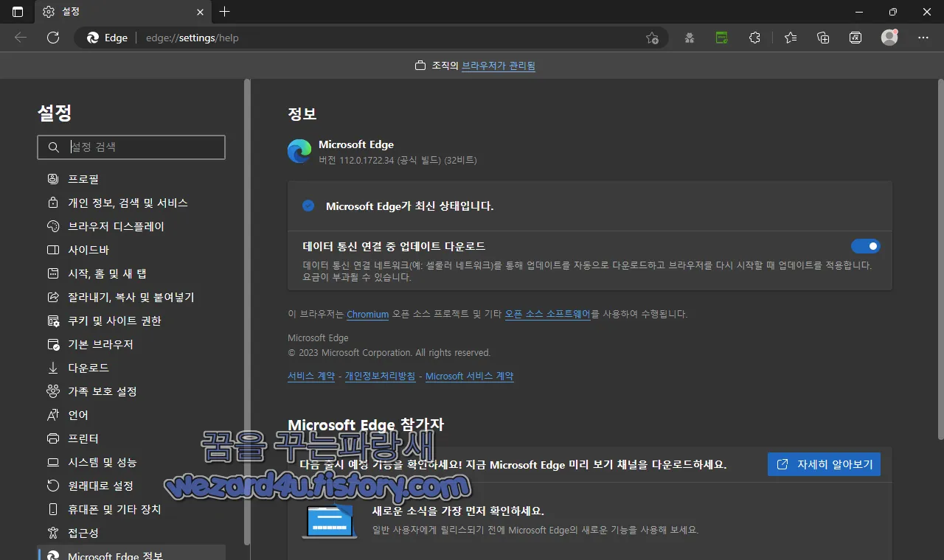
Task: Add this page to favorites star icon
Action: click(x=652, y=38)
